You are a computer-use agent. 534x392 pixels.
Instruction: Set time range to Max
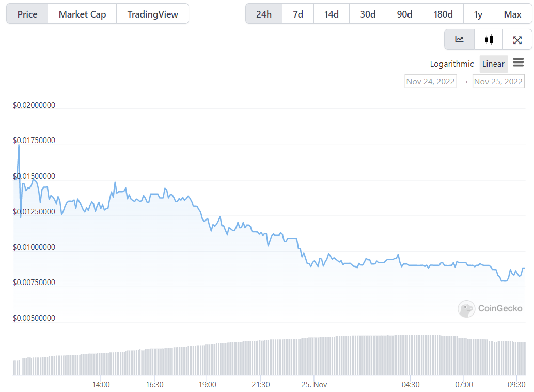[512, 14]
